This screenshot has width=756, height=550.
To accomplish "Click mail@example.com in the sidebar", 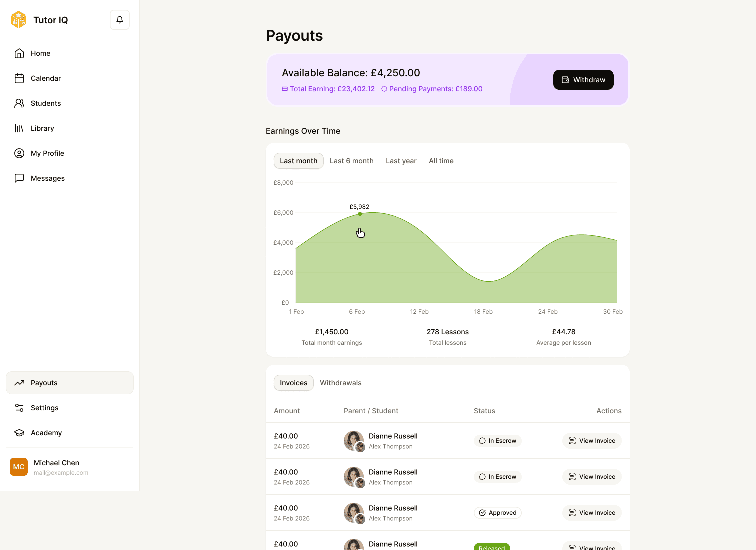I will click(x=61, y=473).
